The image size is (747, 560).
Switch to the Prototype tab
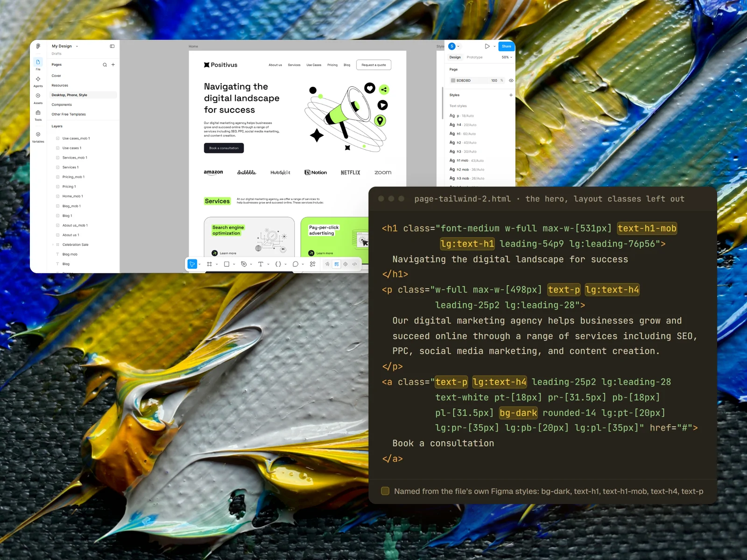click(474, 57)
